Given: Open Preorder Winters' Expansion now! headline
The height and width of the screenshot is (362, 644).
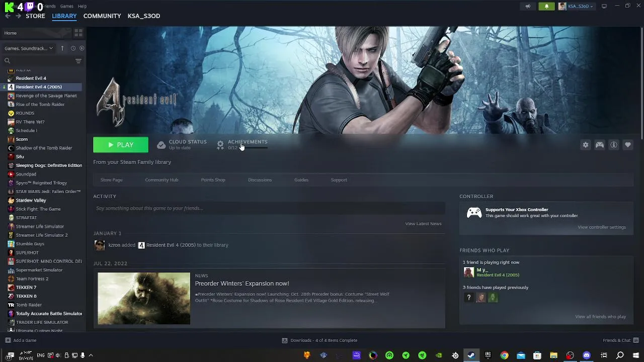Looking at the screenshot, I should tap(242, 284).
